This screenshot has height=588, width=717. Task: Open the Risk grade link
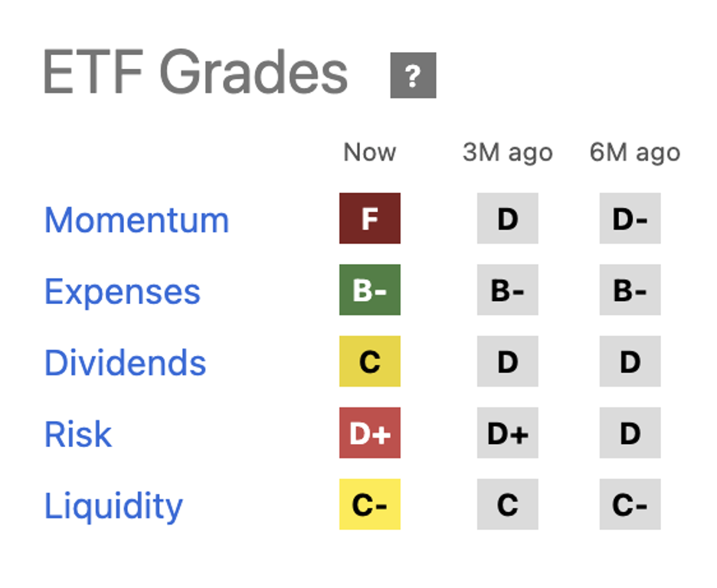point(78,434)
